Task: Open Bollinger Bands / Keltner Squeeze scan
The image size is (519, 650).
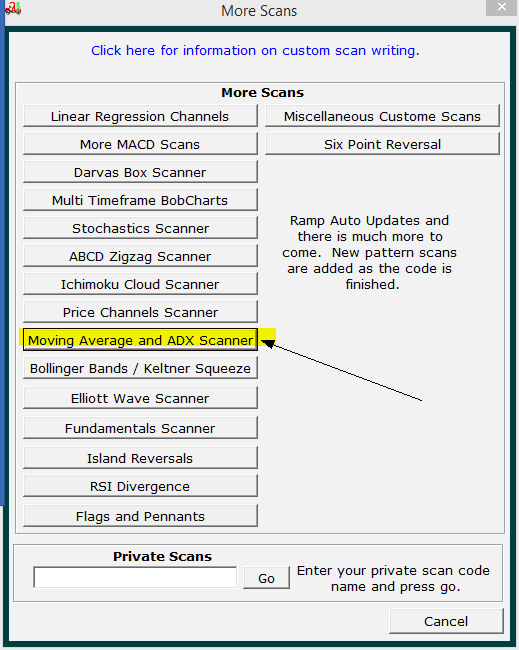Action: tap(140, 368)
